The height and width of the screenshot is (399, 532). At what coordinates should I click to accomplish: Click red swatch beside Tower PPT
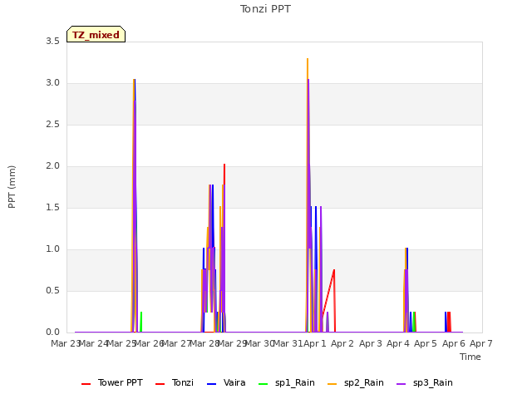86,384
